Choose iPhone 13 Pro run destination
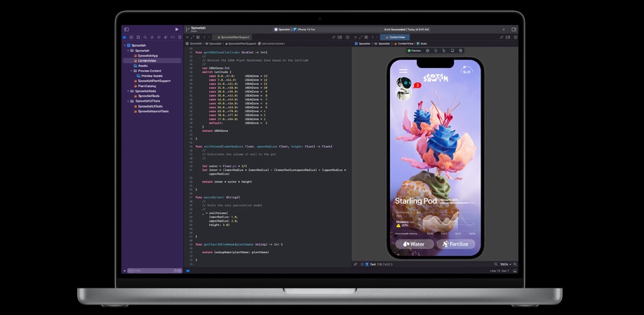The height and width of the screenshot is (315, 644). (x=304, y=29)
